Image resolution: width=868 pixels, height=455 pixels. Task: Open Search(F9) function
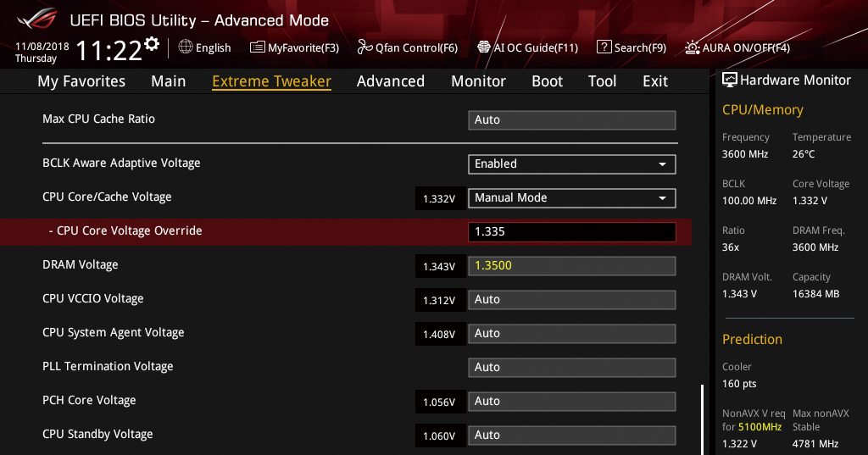(641, 48)
